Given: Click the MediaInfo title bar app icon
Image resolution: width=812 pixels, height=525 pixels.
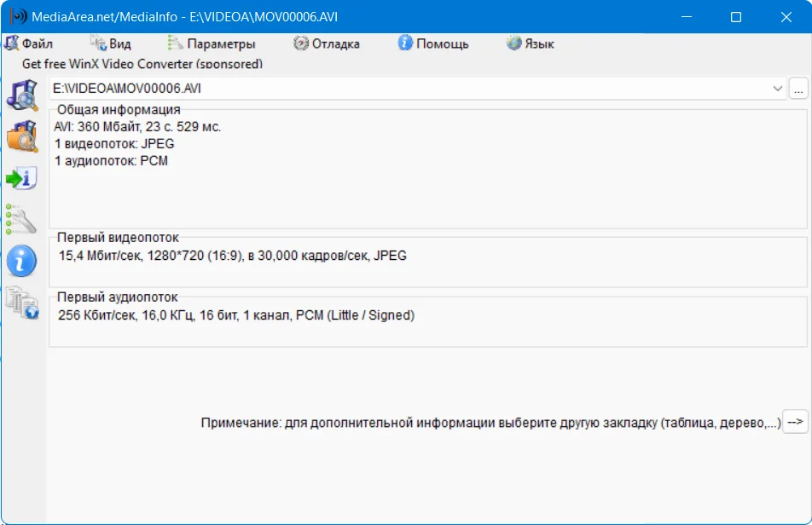Looking at the screenshot, I should 19,16.
